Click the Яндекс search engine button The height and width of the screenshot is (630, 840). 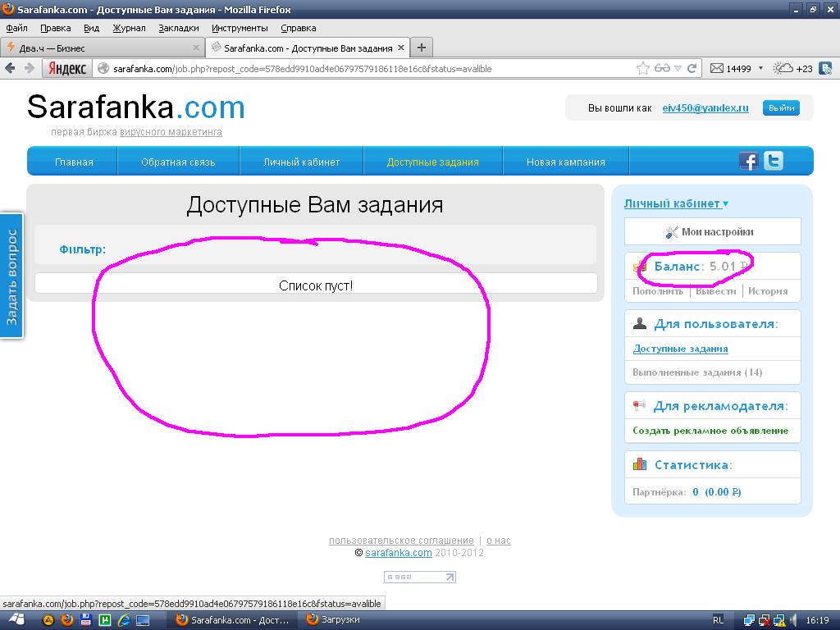[x=67, y=69]
